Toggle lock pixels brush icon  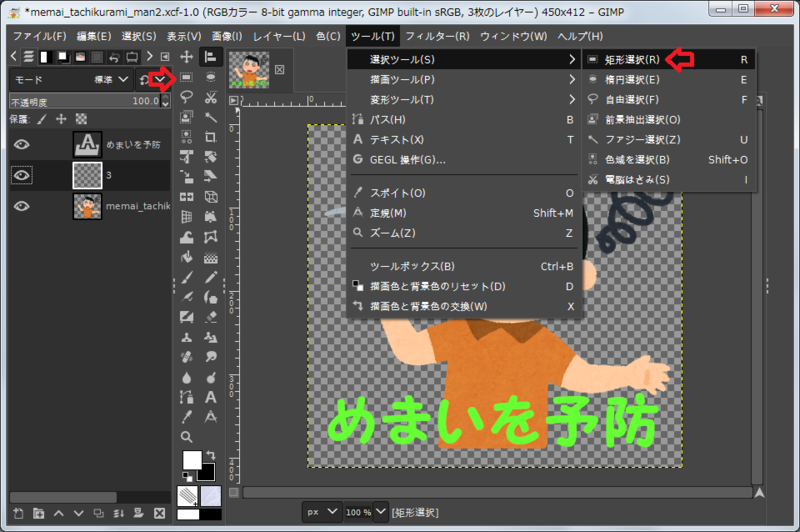tap(42, 119)
